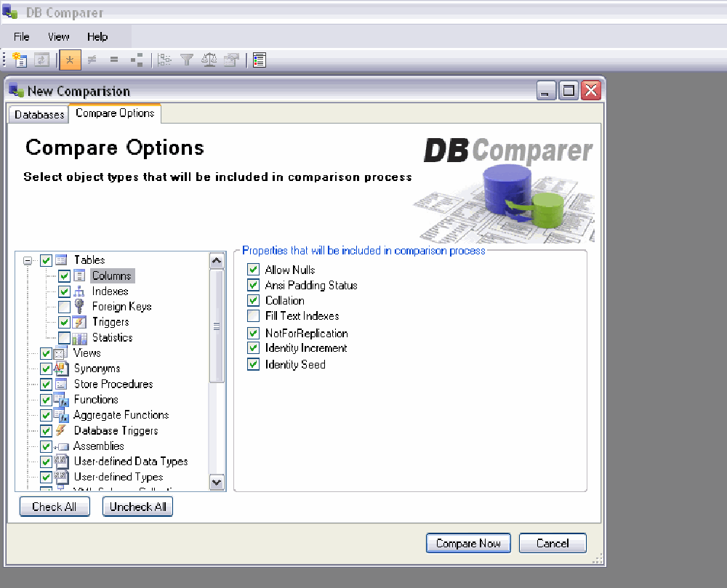Click the tree list scroll up arrow
This screenshot has height=588, width=727.
pyautogui.click(x=217, y=261)
